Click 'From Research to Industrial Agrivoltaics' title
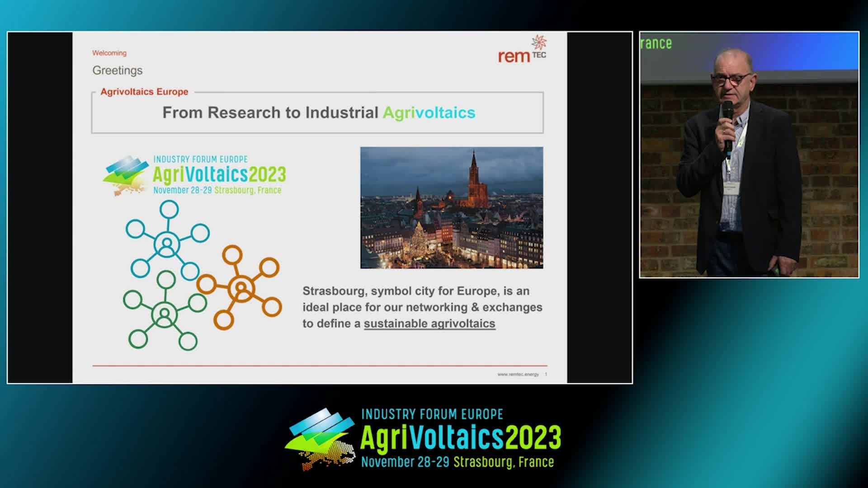 point(319,113)
